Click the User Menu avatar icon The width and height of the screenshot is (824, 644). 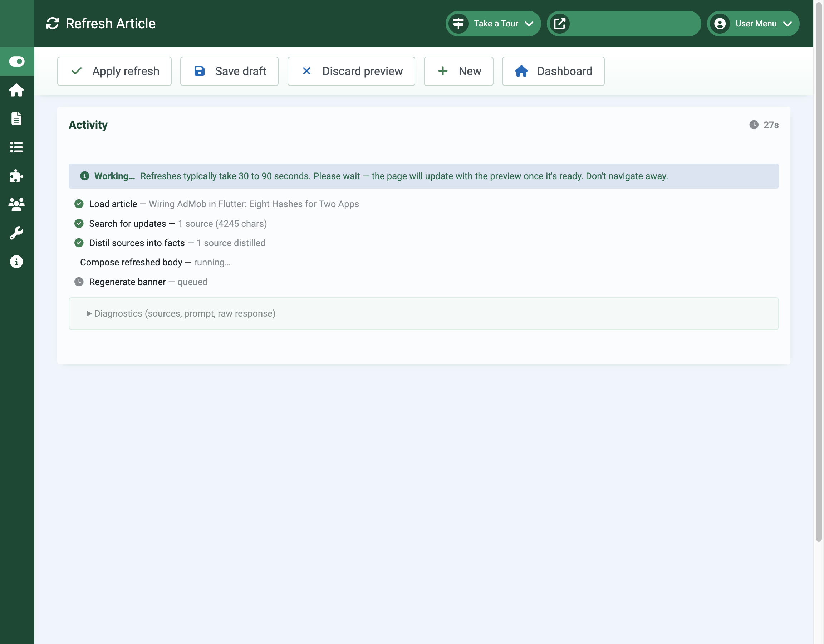click(720, 23)
